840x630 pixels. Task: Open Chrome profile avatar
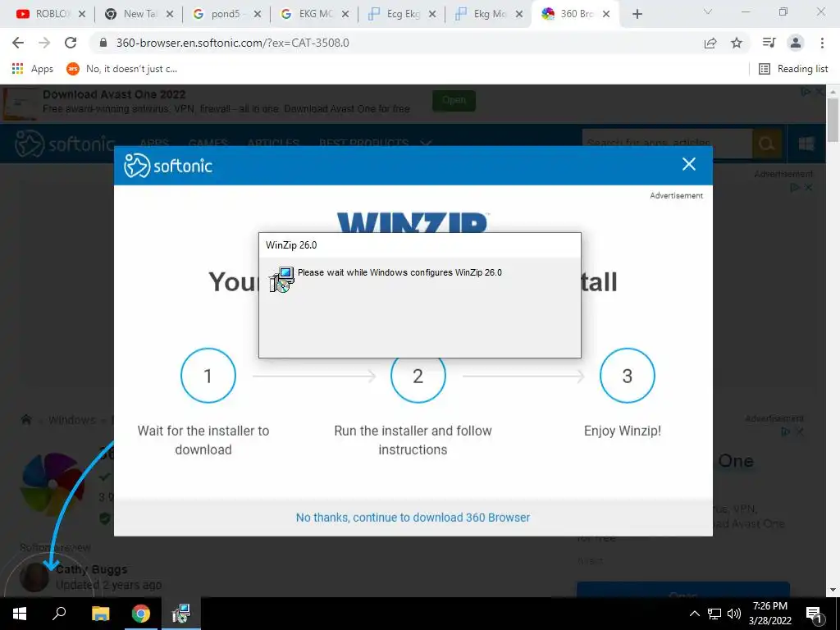pos(796,43)
